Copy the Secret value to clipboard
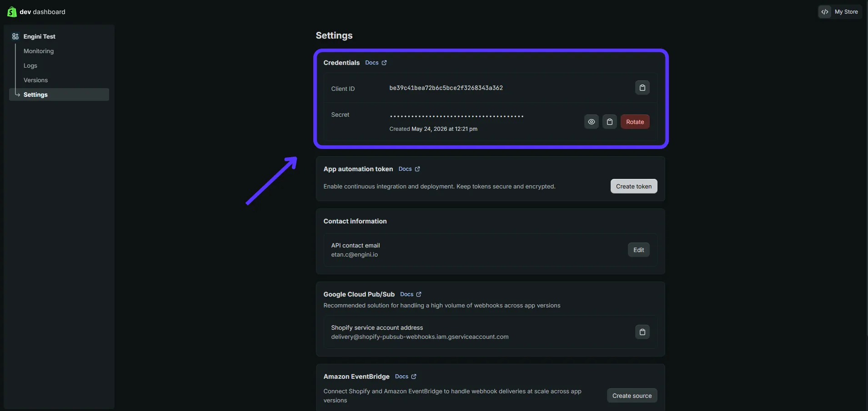The width and height of the screenshot is (868, 411). point(609,122)
